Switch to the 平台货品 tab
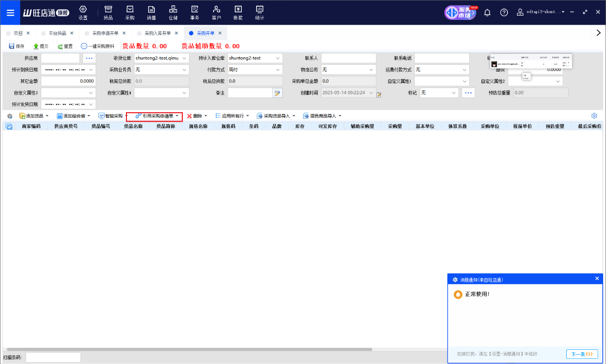The width and height of the screenshot is (606, 364). coord(57,33)
